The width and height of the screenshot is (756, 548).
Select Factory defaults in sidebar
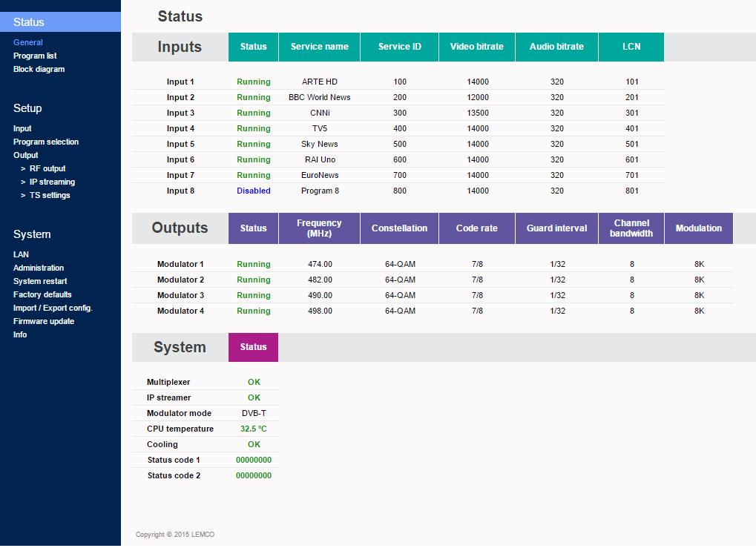42,294
